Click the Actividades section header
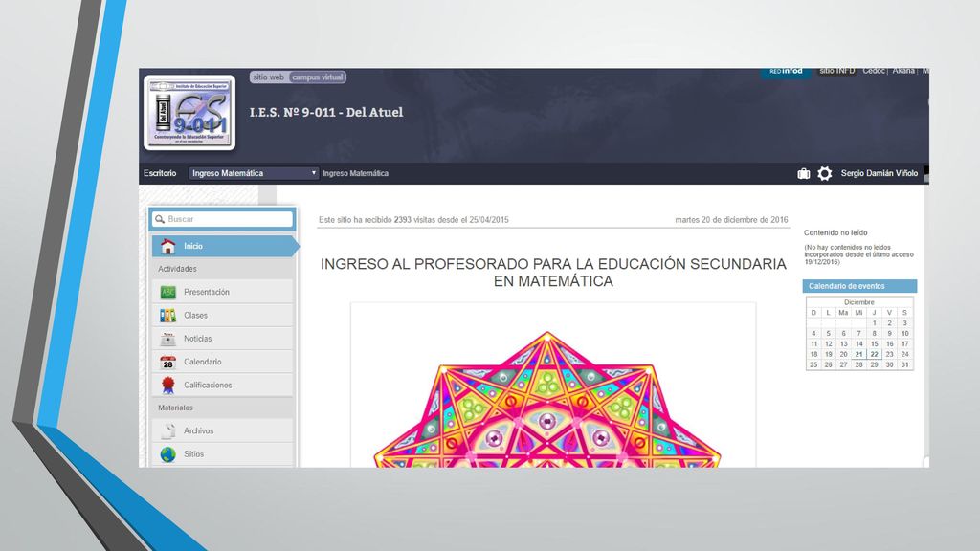980x551 pixels. point(177,269)
